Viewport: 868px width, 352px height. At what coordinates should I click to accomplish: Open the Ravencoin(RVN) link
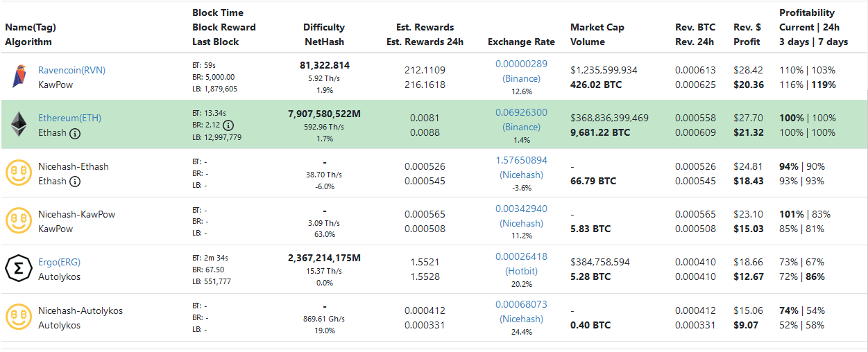click(x=71, y=70)
